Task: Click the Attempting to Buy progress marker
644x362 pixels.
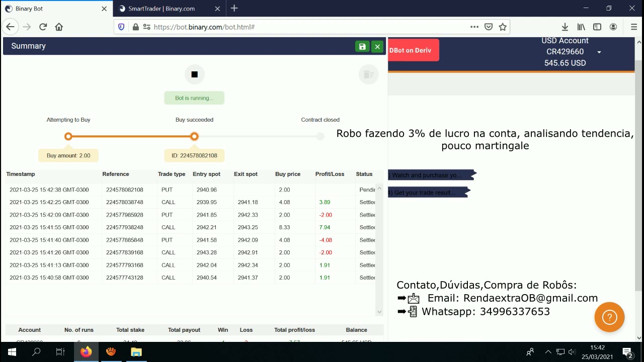Action: 68,136
